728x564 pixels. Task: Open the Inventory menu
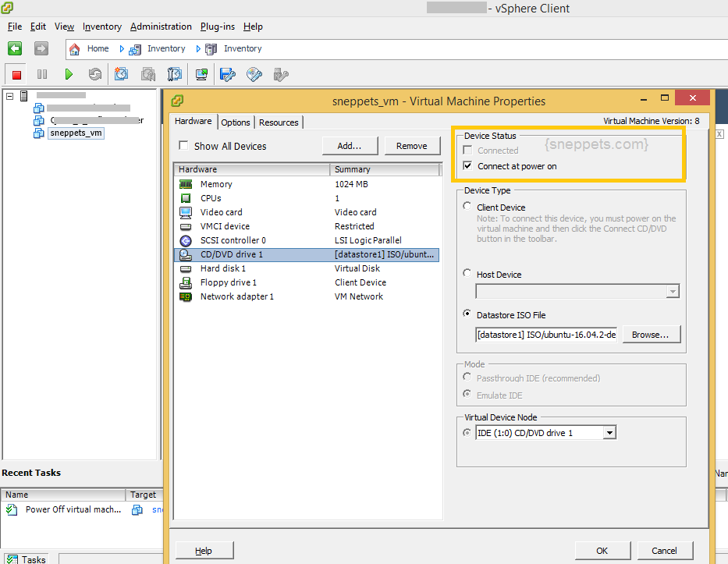102,27
